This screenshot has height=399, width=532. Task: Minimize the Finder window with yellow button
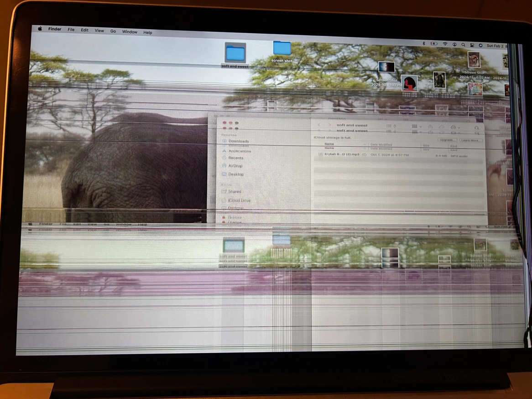pyautogui.click(x=231, y=123)
